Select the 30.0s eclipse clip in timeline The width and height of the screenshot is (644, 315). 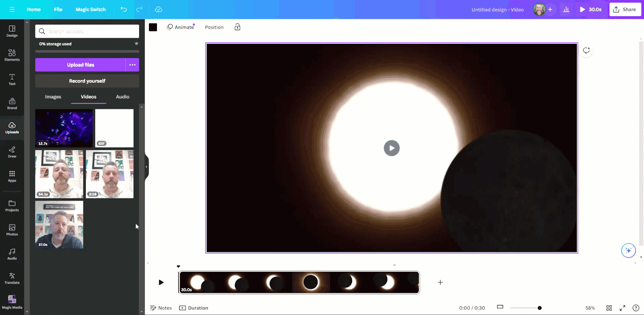[x=299, y=282]
